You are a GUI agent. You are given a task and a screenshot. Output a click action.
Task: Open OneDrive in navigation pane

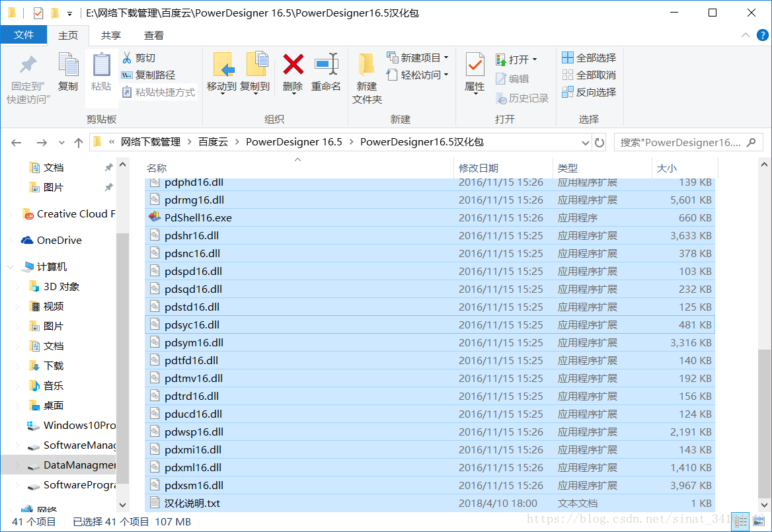(x=52, y=240)
